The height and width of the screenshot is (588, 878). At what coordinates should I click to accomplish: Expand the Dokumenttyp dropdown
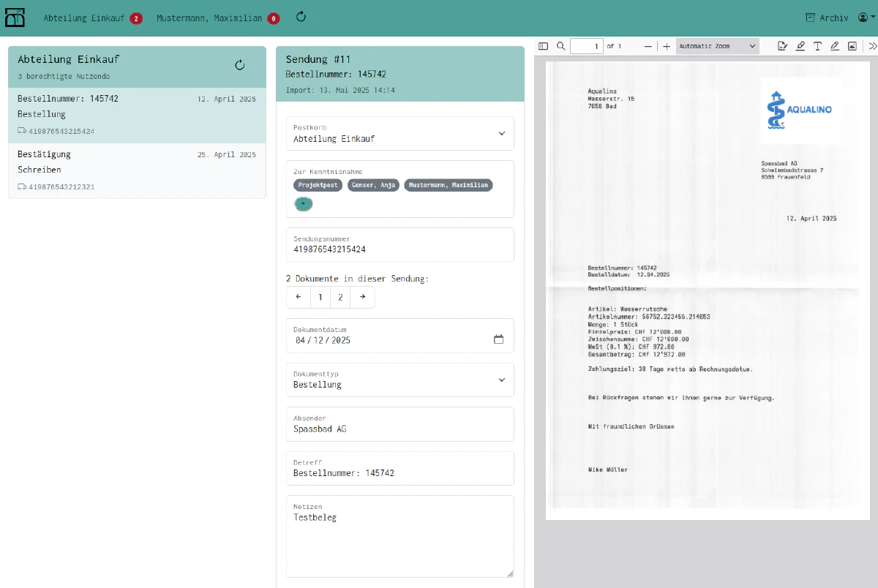[400, 380]
